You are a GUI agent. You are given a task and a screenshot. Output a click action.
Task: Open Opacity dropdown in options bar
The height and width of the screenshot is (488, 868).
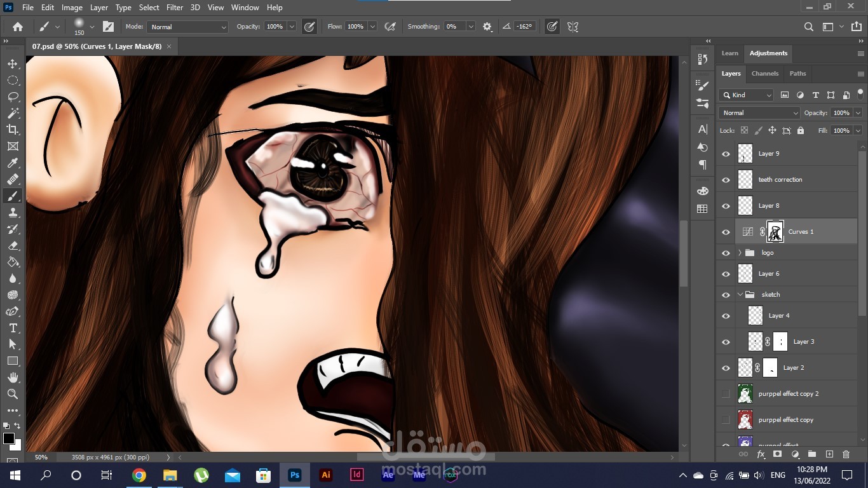click(292, 27)
